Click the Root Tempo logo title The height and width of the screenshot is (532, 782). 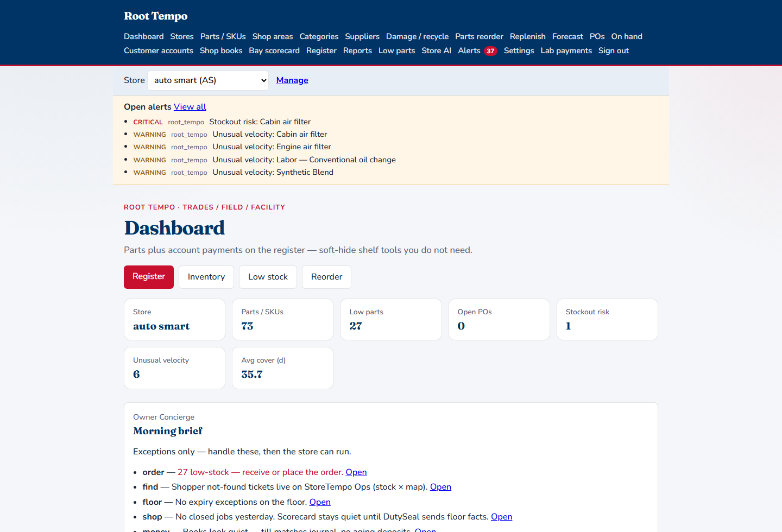click(x=156, y=16)
